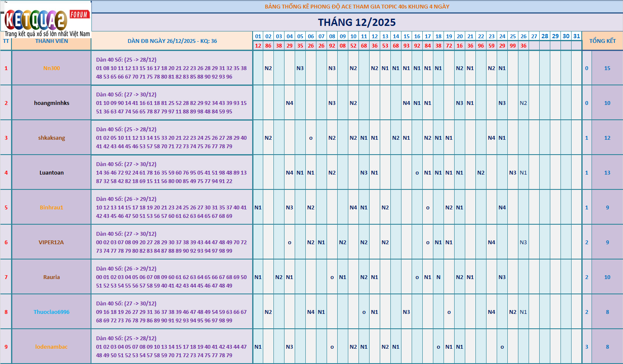This screenshot has height=364, width=623.
Task: Click the KETQUA2 Forum logo
Action: tap(46, 20)
